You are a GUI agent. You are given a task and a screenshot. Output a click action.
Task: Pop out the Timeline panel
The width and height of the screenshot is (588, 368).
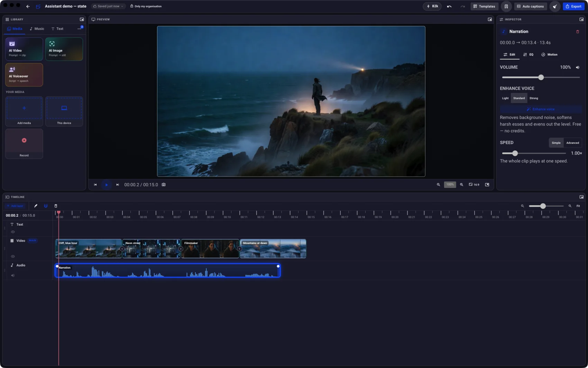(581, 197)
